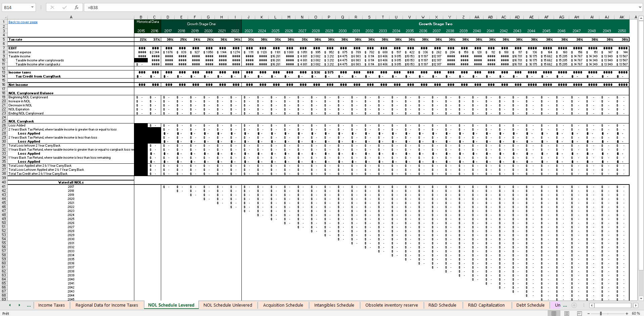Select NOL Carryforward Balance heading
The image size is (644, 316).
[31, 93]
